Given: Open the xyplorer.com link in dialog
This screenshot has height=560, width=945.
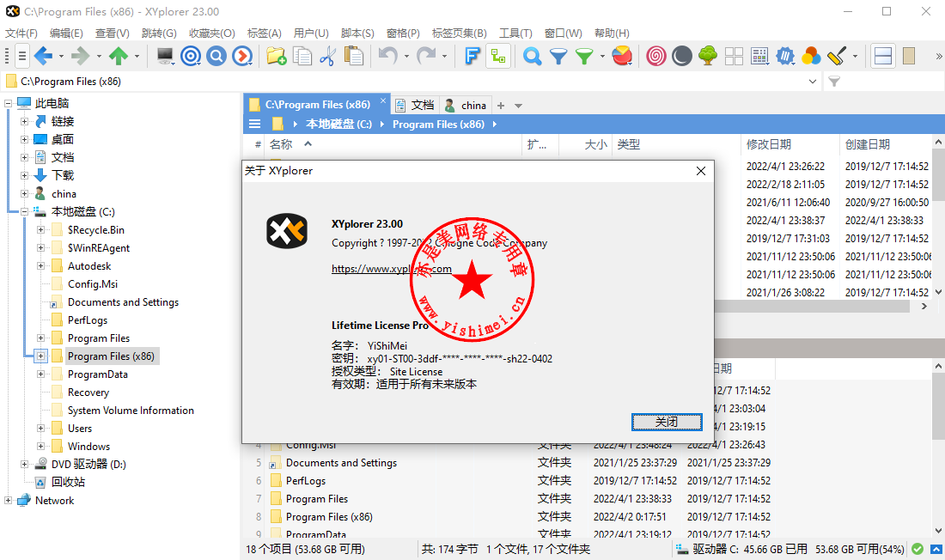Looking at the screenshot, I should tap(391, 269).
